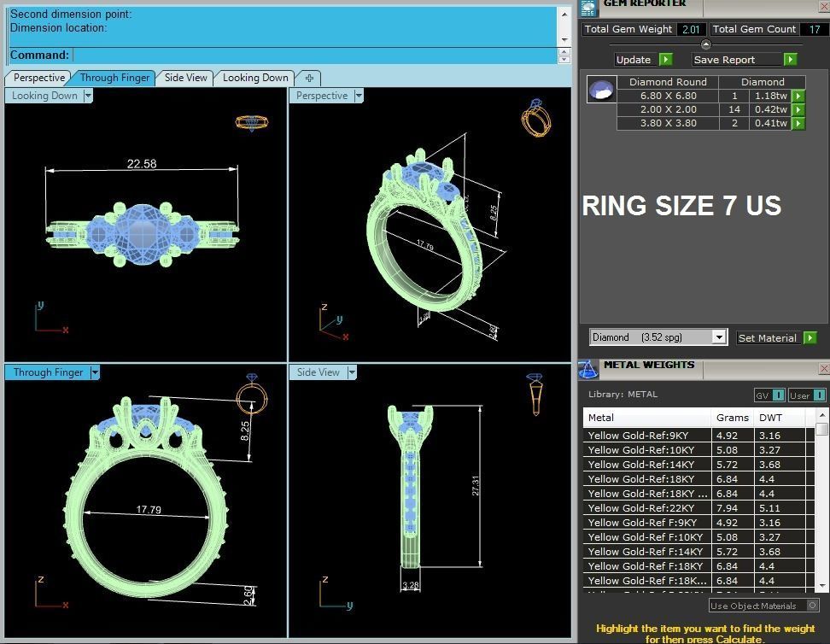Select Yellow Gold-Ref:9KY row
Screen dimensions: 830x644
click(698, 436)
